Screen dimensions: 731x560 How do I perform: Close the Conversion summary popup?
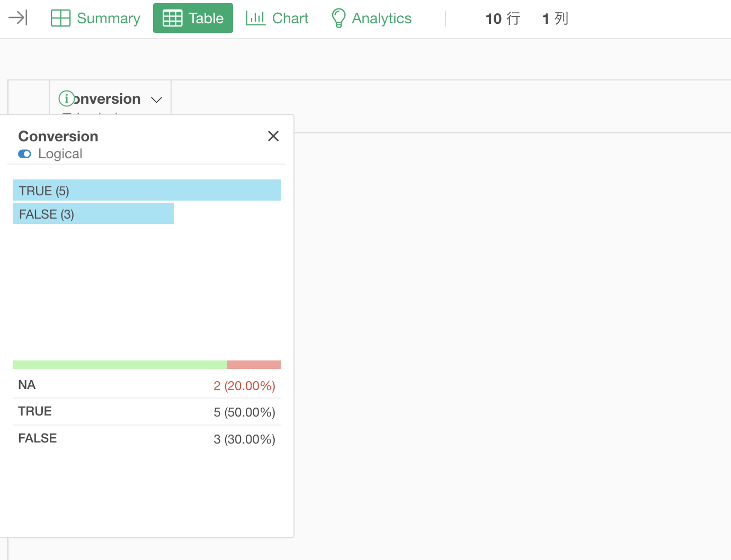click(x=273, y=136)
